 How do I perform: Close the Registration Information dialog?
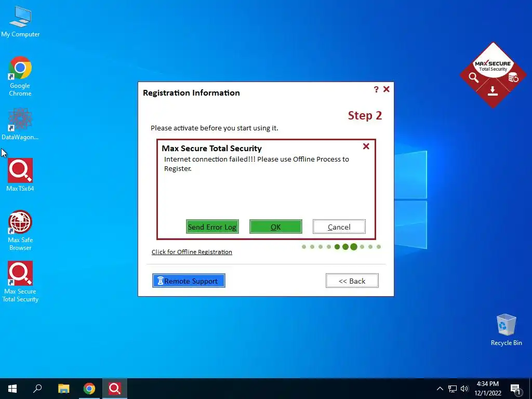387,89
